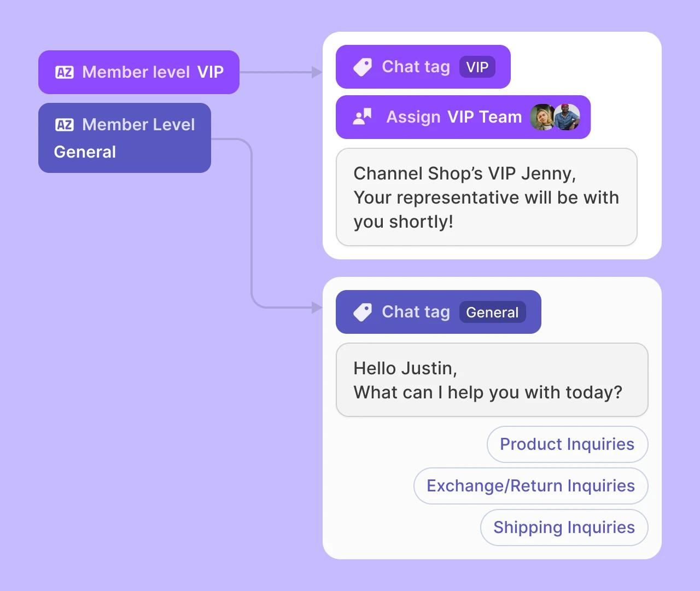The image size is (700, 591).
Task: Click the arrowhead pointing to the General chat tag
Action: pyautogui.click(x=317, y=308)
